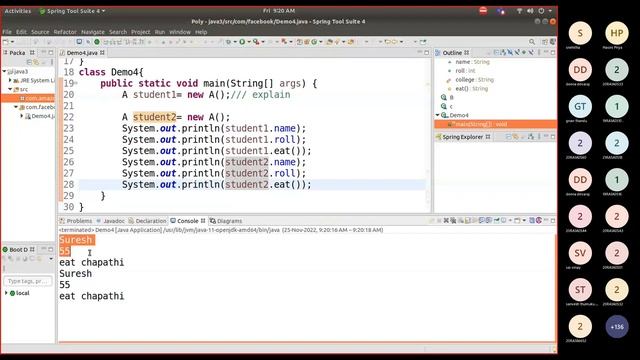The height and width of the screenshot is (360, 640).
Task: Open the Open Perspective icon at toolbar right
Action: (544, 42)
